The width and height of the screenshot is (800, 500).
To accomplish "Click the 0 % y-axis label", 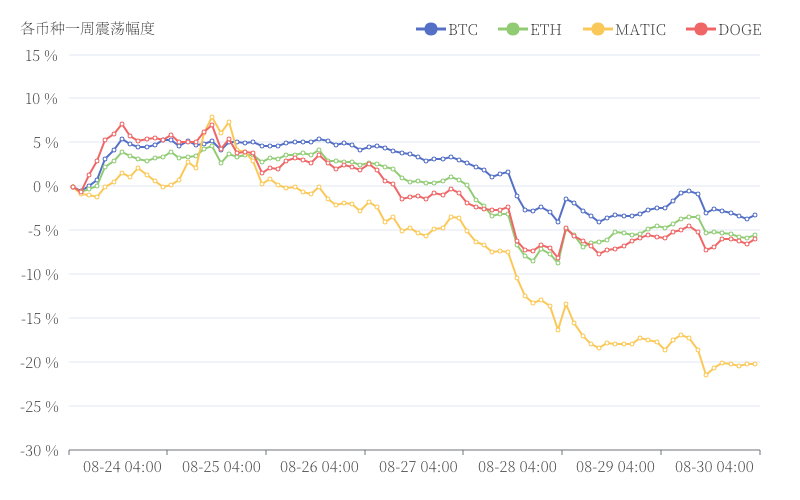I will pos(45,187).
